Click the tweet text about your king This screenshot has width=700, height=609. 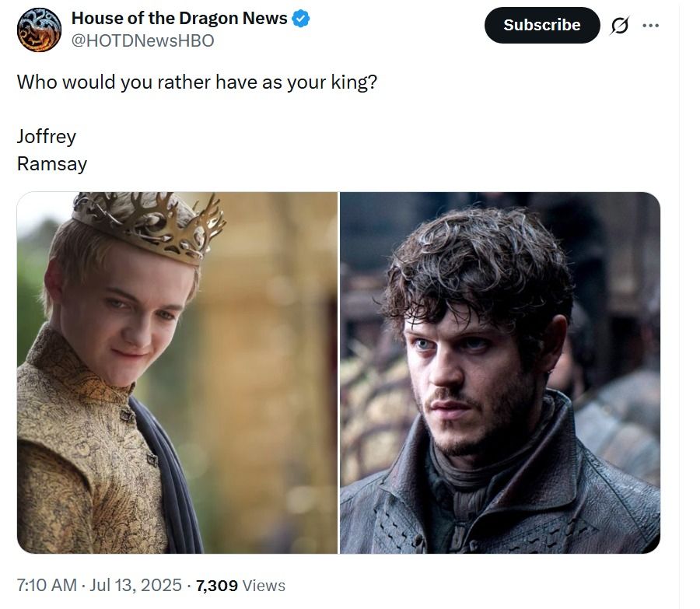[197, 82]
